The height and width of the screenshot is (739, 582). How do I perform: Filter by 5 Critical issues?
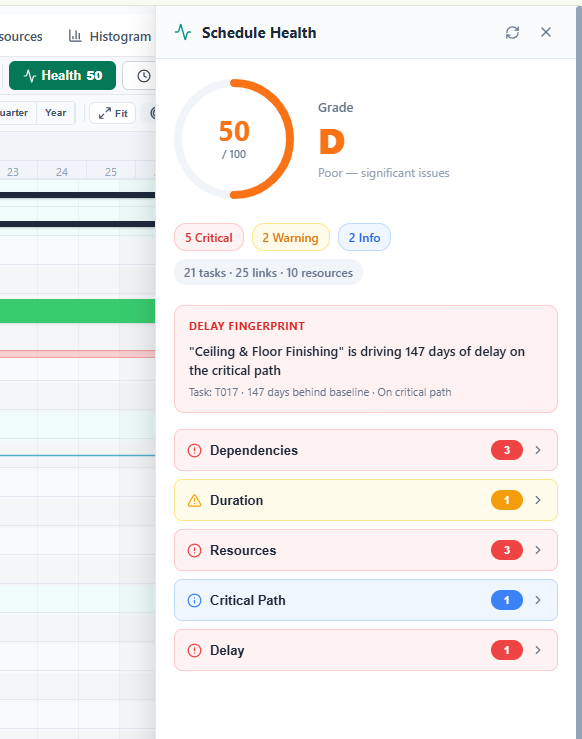pyautogui.click(x=209, y=238)
